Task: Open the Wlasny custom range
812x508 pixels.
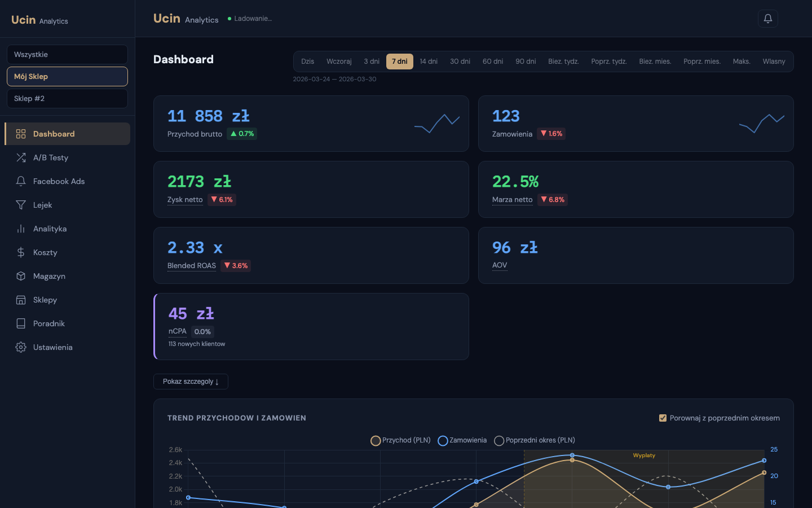Action: [774, 62]
